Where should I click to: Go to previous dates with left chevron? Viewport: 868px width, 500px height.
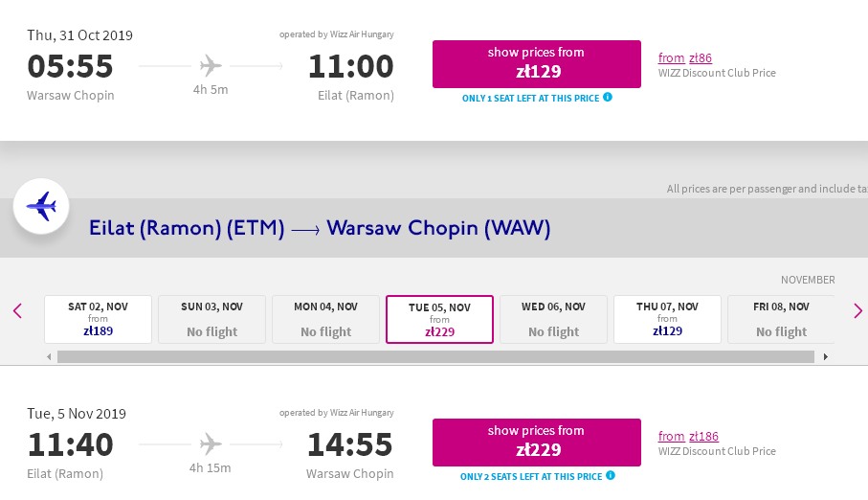click(18, 311)
